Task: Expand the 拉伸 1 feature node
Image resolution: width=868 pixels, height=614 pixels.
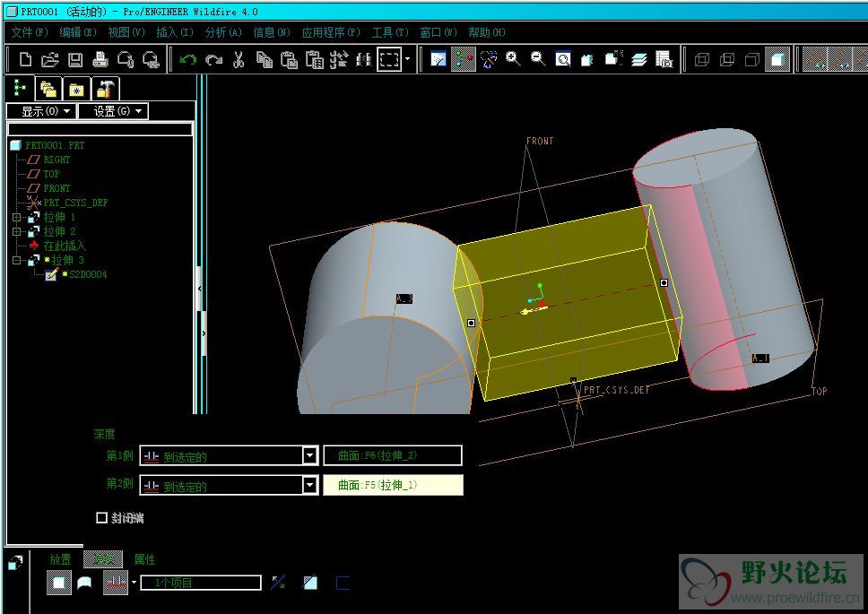Action: tap(17, 217)
